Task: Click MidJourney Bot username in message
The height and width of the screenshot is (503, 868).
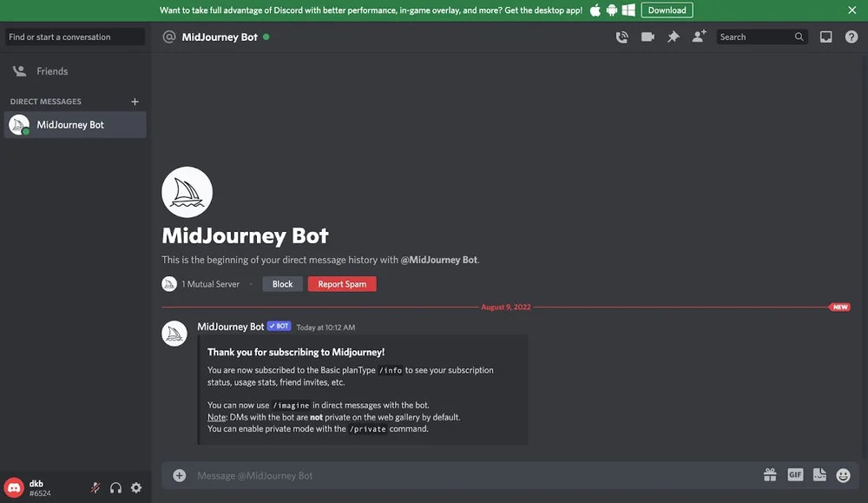Action: click(231, 327)
